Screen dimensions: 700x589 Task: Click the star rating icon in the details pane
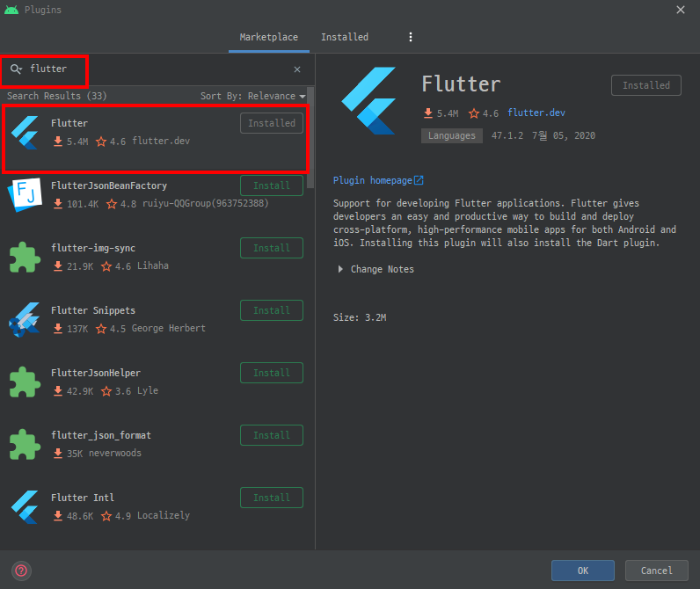(474, 113)
